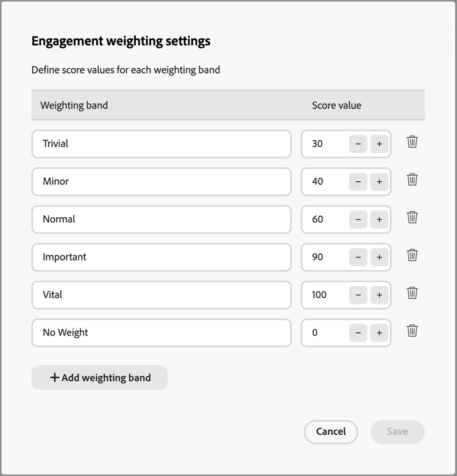Remove the Normal band using trash icon
This screenshot has width=457, height=476.
click(x=413, y=218)
